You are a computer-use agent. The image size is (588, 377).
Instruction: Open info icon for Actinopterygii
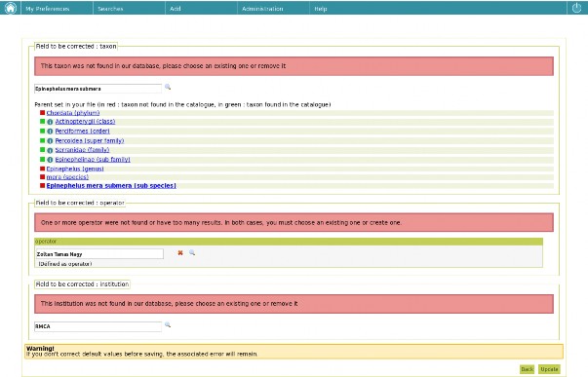[50, 122]
